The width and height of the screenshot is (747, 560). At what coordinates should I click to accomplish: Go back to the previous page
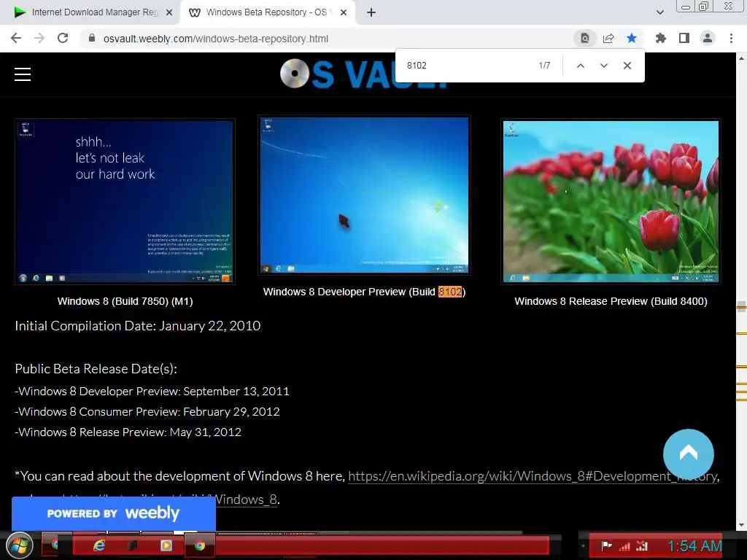[16, 38]
